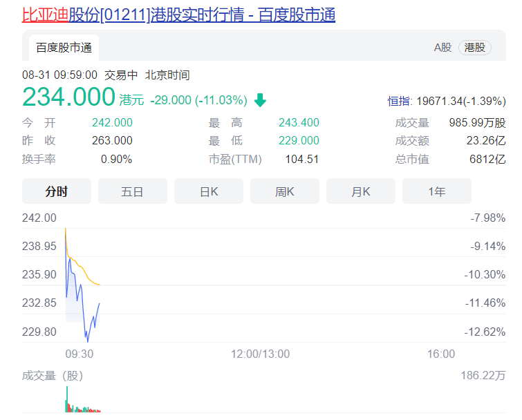Click the 12:00/13:00 time axis marker
522x420 pixels.
[261, 354]
